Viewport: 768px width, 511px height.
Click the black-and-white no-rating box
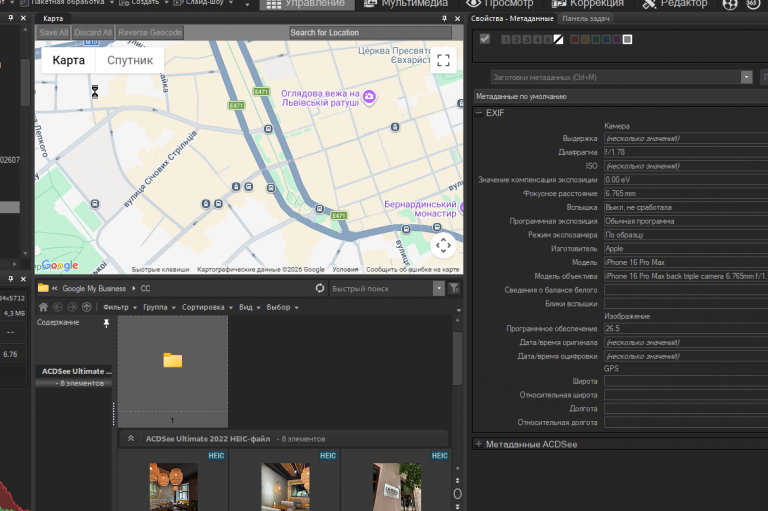coord(558,39)
